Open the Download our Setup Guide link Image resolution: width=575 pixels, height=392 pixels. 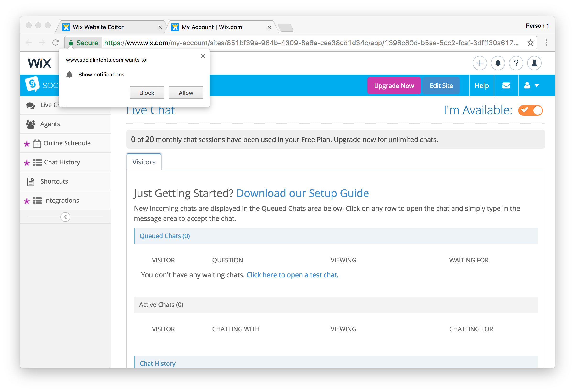(302, 193)
